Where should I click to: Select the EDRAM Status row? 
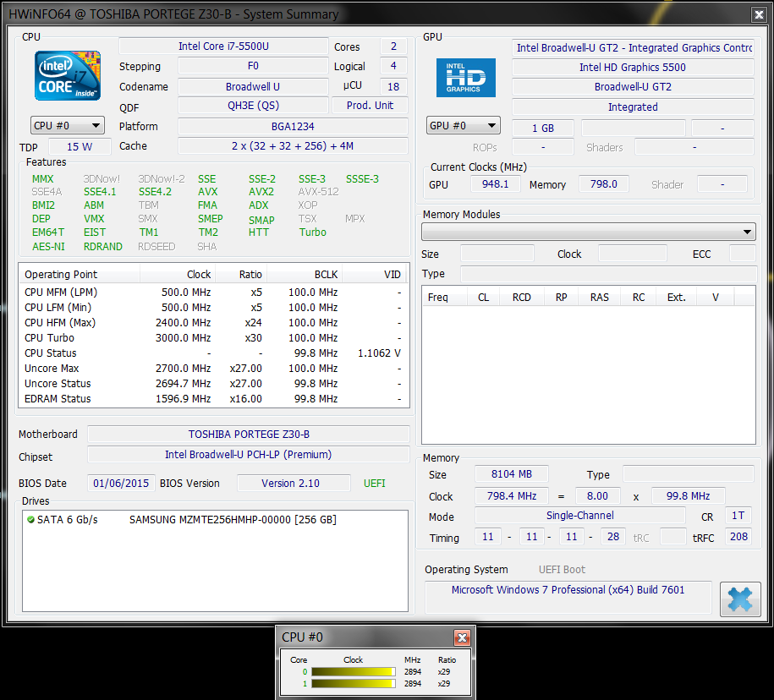214,398
